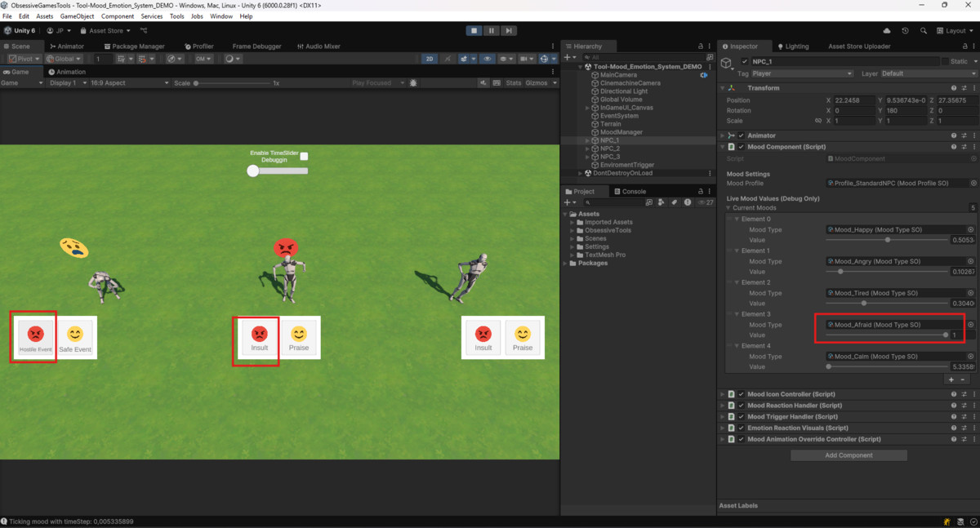The width and height of the screenshot is (980, 528).
Task: Toggle mute audio icon in Game toolbar
Action: [484, 82]
